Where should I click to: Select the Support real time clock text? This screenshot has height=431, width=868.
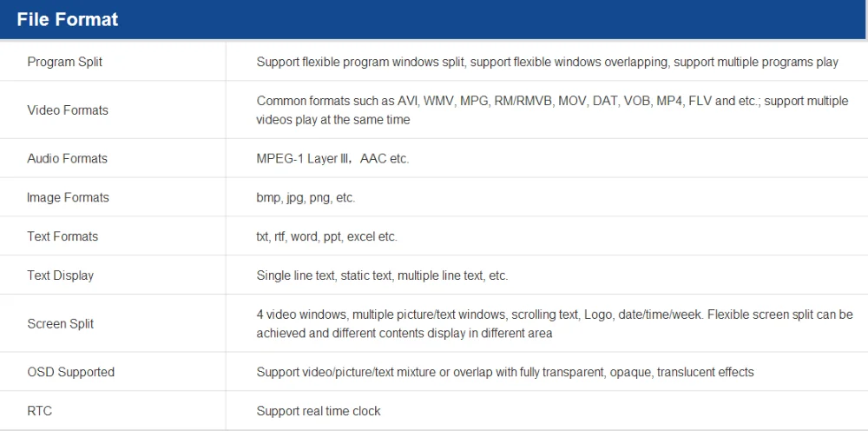pyautogui.click(x=319, y=411)
